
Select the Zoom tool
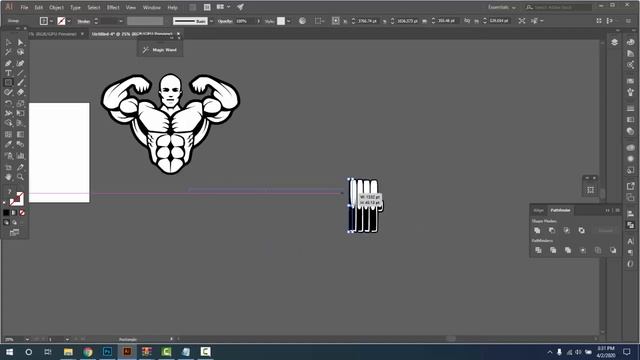pos(20,177)
